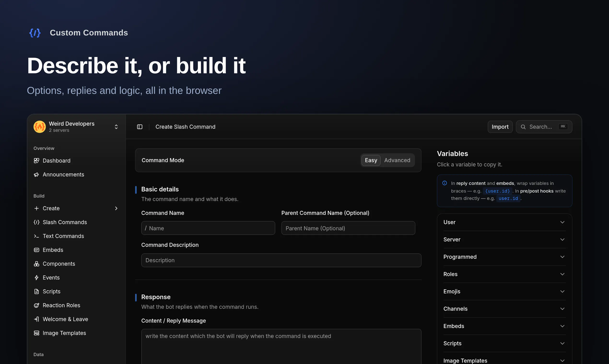The height and width of the screenshot is (364, 609).
Task: Expand the Server variables section
Action: coord(504,239)
